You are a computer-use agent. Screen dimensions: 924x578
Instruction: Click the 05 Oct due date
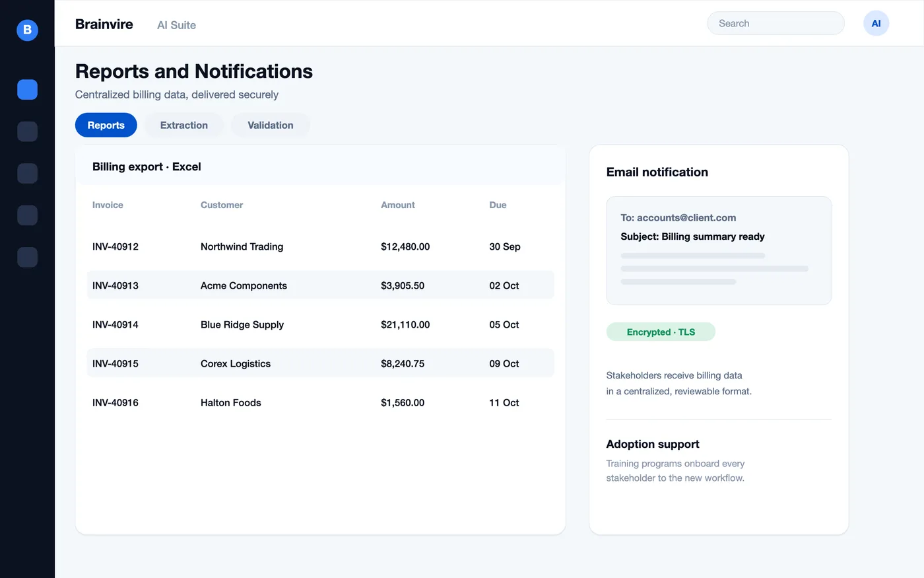tap(504, 324)
